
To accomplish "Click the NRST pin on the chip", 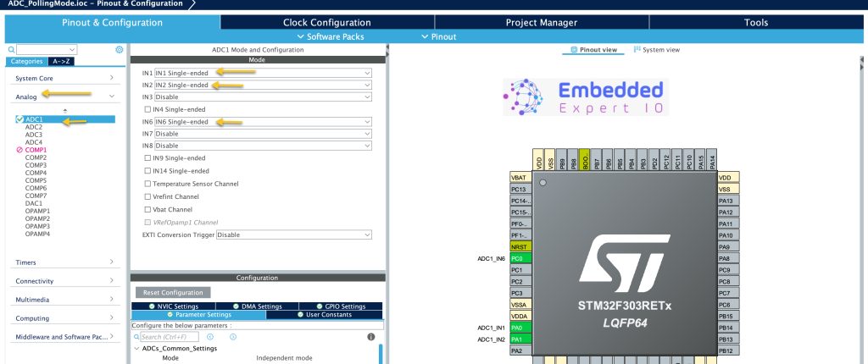I will 521,246.
